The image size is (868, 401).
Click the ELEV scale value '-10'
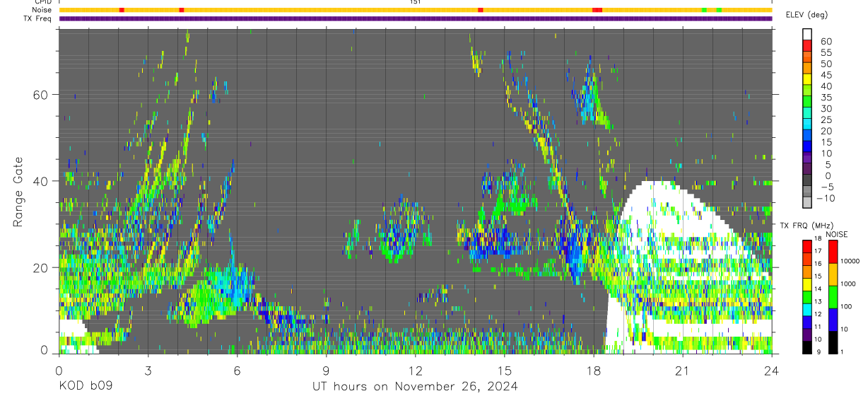pyautogui.click(x=824, y=198)
